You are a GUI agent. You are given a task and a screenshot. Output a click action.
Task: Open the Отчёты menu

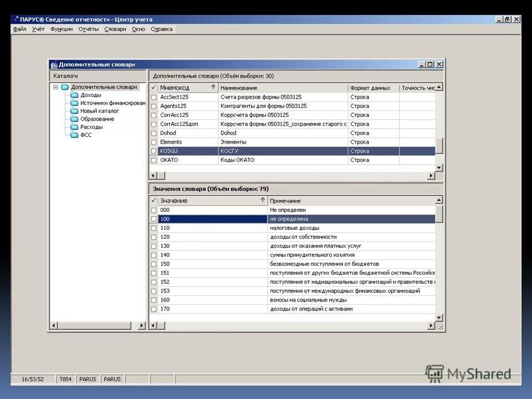(89, 29)
